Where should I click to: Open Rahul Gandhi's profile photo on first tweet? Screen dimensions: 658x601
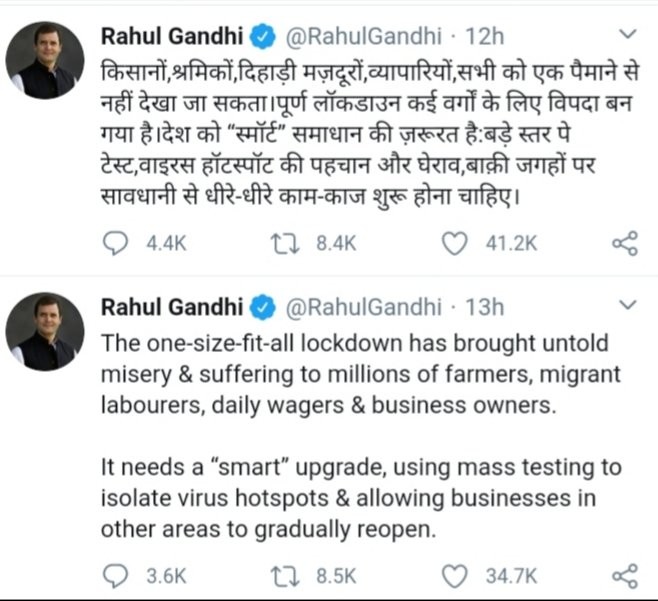tap(45, 60)
